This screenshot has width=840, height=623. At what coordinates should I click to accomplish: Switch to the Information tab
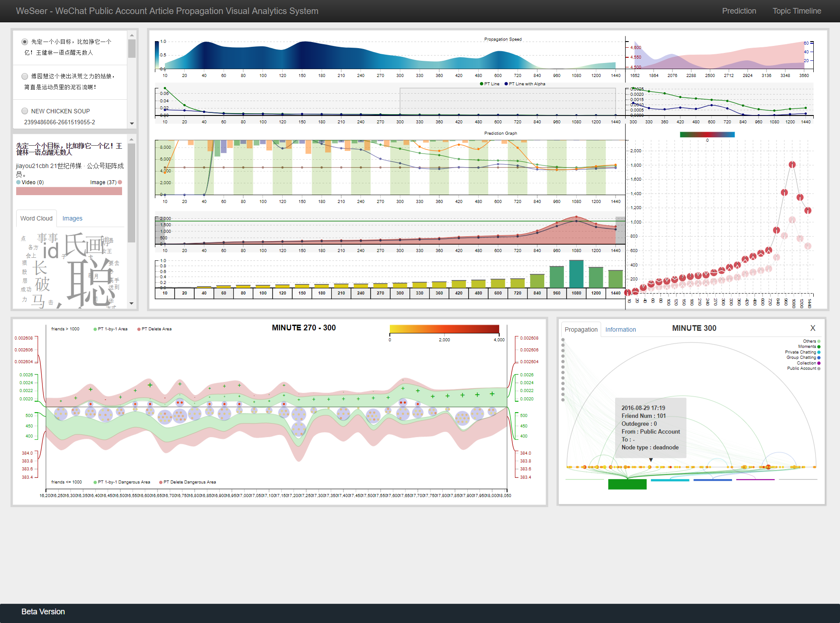[x=620, y=329]
